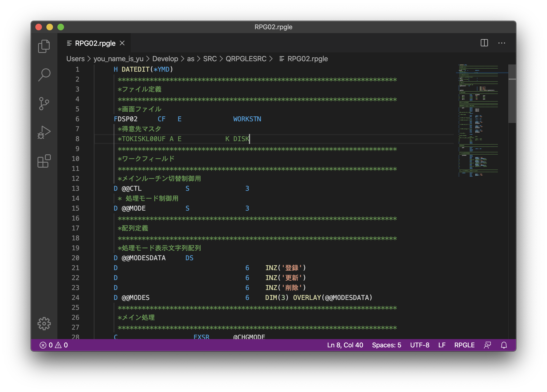The height and width of the screenshot is (392, 547).
Task: Select the RPG02.rpgle editor tab
Action: 95,43
